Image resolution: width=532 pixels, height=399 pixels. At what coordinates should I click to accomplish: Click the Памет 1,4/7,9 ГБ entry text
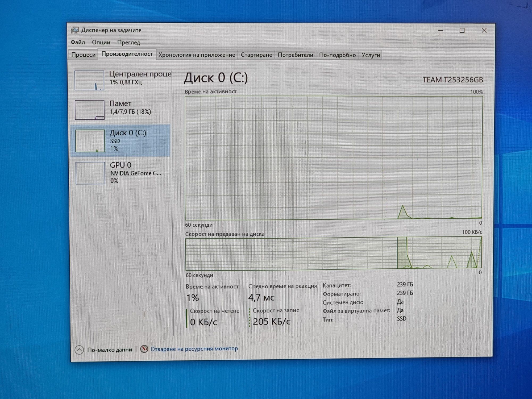coord(130,112)
